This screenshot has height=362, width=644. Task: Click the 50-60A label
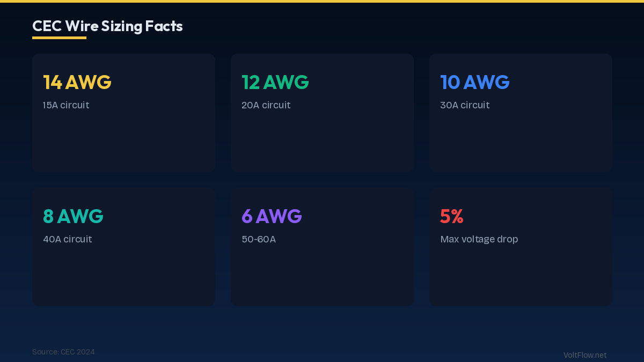[x=259, y=239]
